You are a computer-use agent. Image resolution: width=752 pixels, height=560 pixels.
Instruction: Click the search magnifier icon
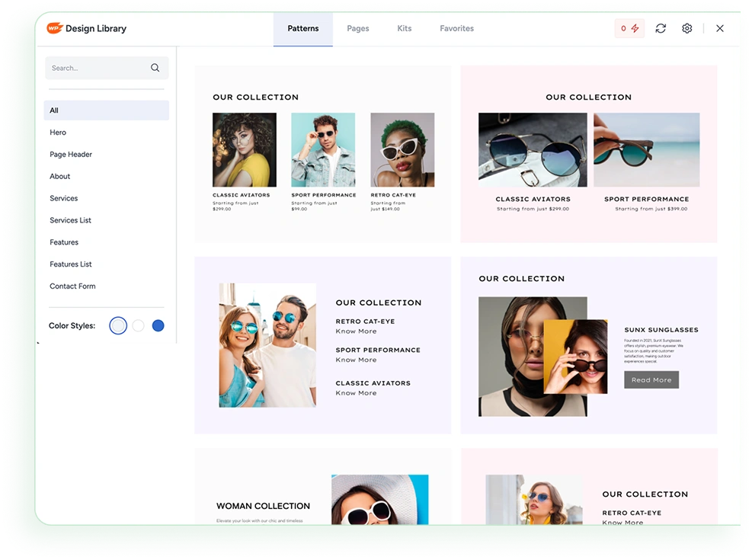click(x=155, y=68)
